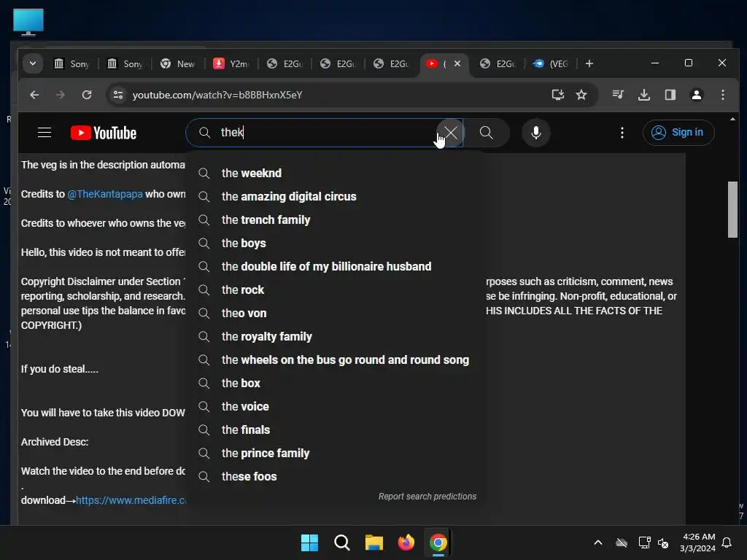This screenshot has height=560, width=747.
Task: Toggle Chrome side panel
Action: pyautogui.click(x=670, y=95)
